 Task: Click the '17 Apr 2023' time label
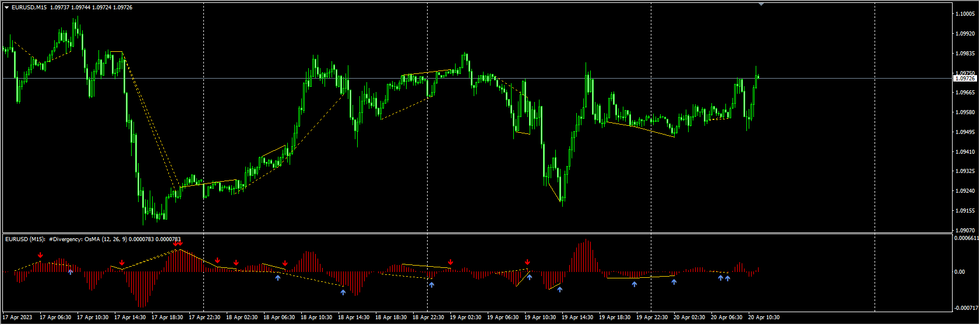click(x=17, y=317)
